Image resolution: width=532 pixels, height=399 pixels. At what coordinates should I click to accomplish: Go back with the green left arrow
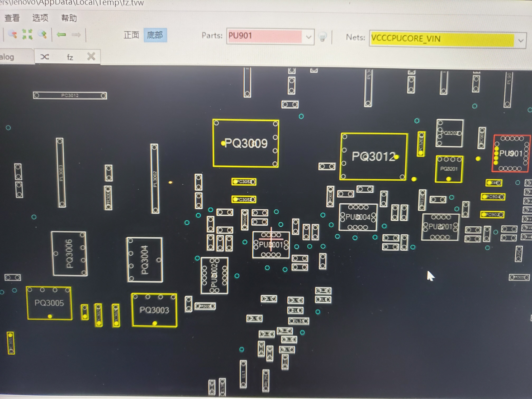pyautogui.click(x=61, y=35)
